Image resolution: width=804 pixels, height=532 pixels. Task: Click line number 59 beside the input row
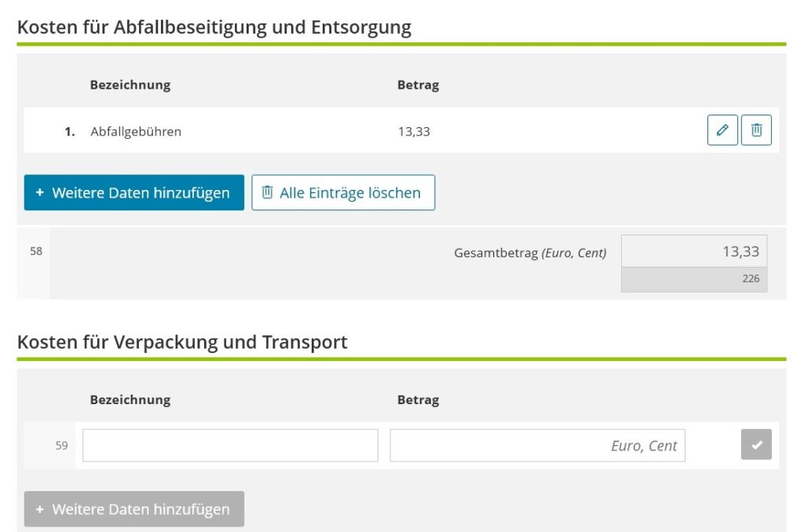click(x=61, y=445)
